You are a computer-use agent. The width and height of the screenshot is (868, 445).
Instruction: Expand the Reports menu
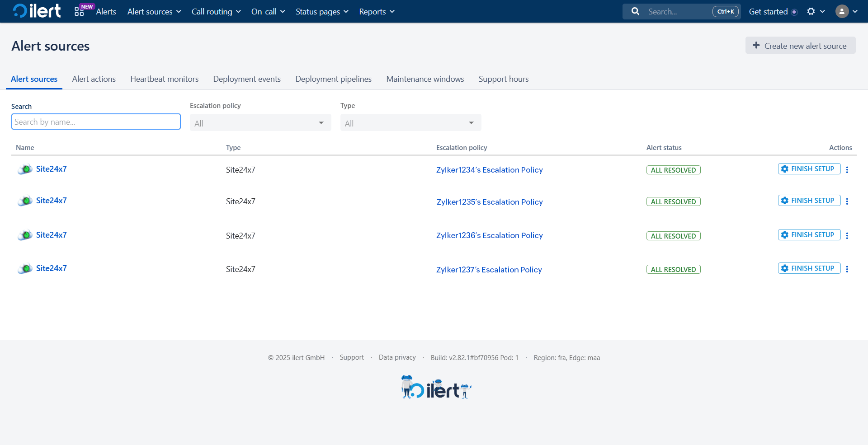[377, 12]
